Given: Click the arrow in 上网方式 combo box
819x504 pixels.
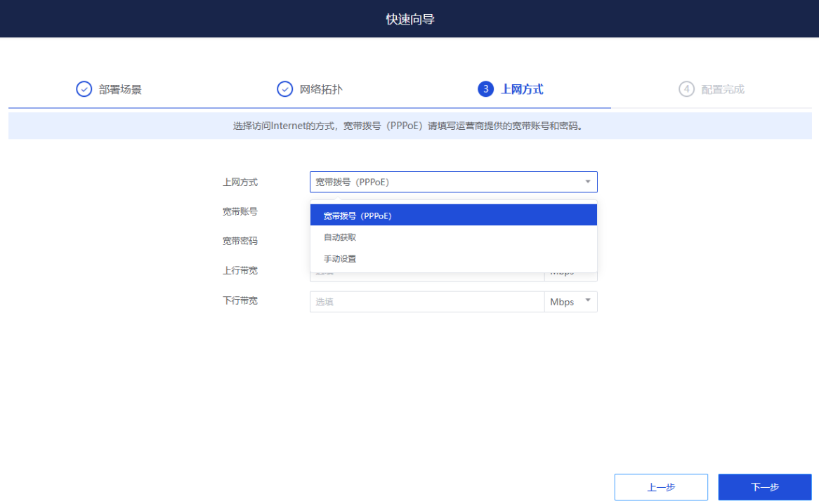Looking at the screenshot, I should click(587, 182).
